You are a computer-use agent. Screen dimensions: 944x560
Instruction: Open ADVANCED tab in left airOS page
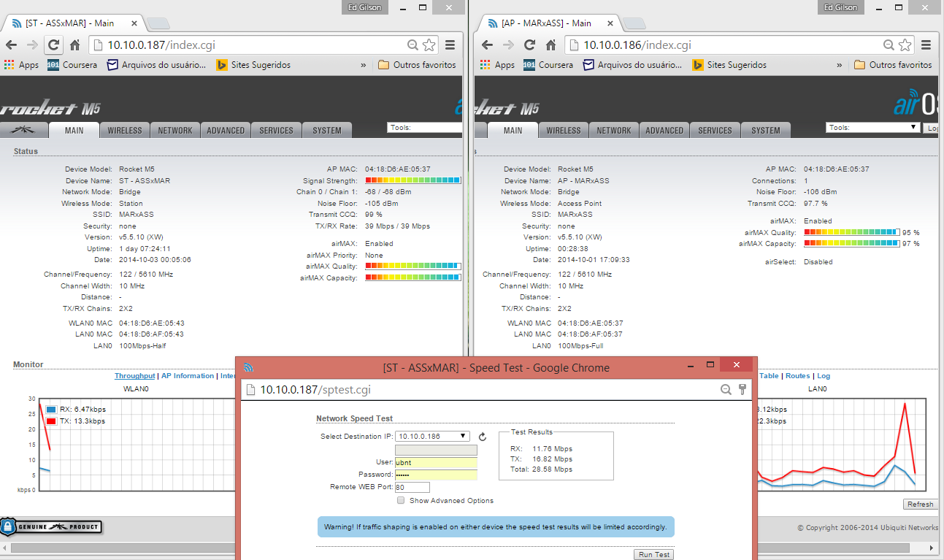tap(226, 131)
